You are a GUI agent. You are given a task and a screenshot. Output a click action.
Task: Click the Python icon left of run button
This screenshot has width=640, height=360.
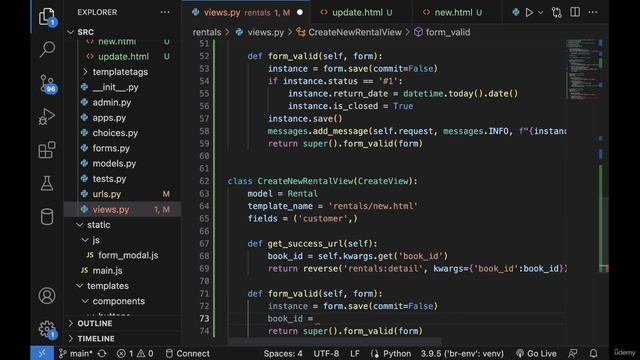coord(516,12)
